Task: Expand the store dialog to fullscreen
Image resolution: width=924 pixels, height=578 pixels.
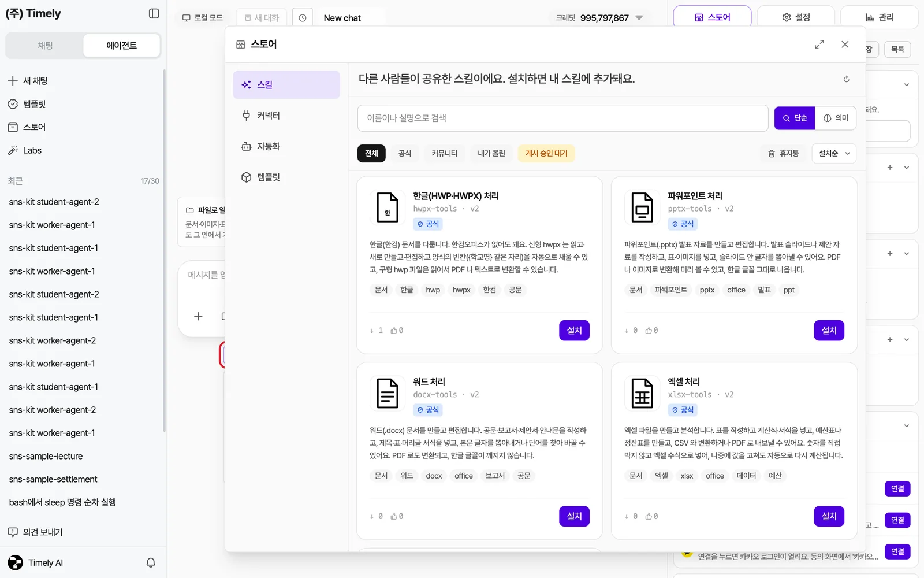Action: pyautogui.click(x=819, y=44)
